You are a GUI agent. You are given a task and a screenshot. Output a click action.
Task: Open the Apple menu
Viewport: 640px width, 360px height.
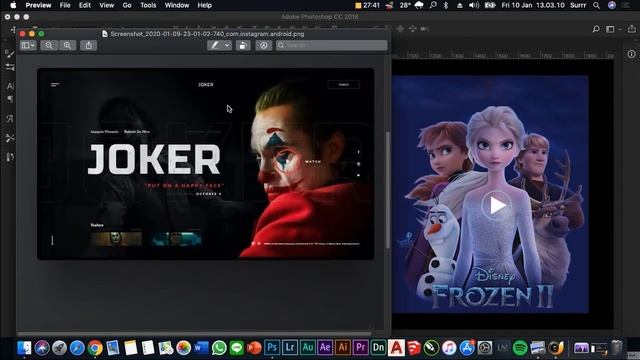pyautogui.click(x=13, y=5)
